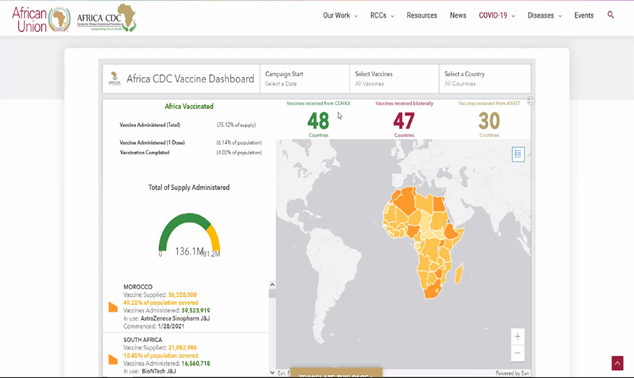Screen dimensions: 634x378
Task: Click the Africa CDC logo
Action: pos(107,18)
